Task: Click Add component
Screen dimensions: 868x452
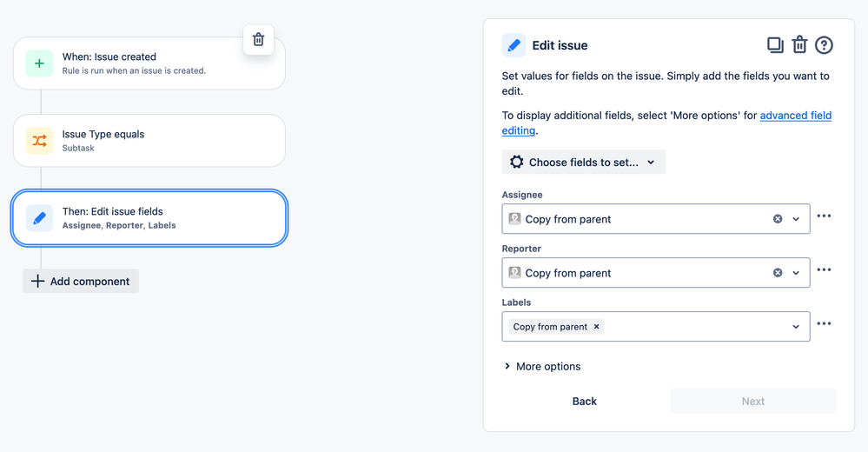Action: pos(81,282)
